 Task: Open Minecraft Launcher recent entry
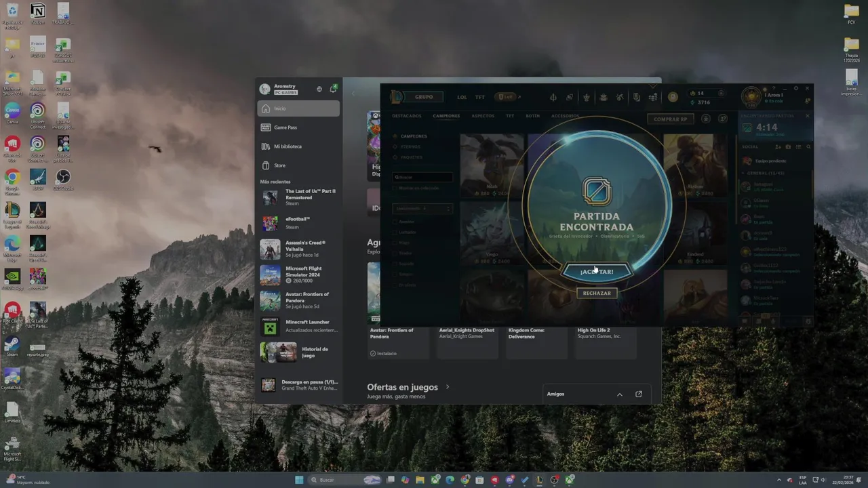tap(299, 326)
